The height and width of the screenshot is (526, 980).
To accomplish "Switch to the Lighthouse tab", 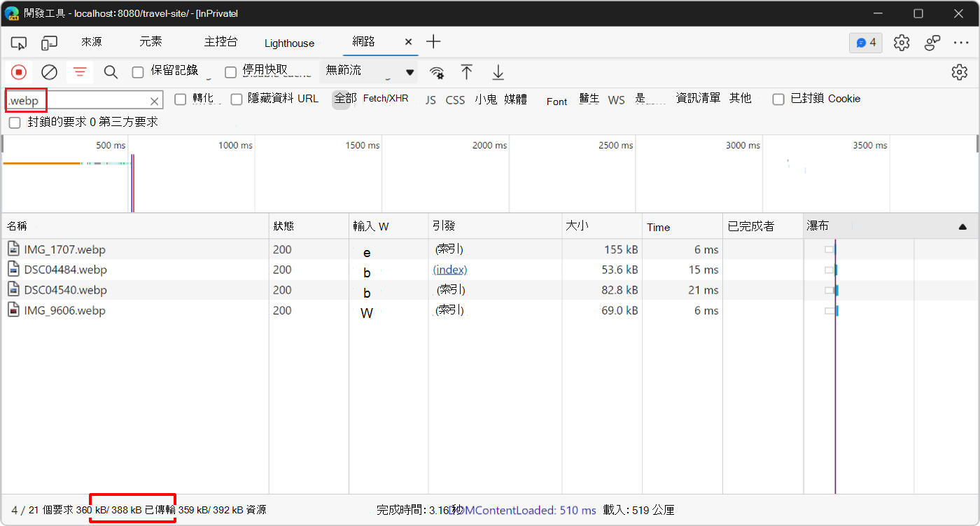I will [288, 42].
